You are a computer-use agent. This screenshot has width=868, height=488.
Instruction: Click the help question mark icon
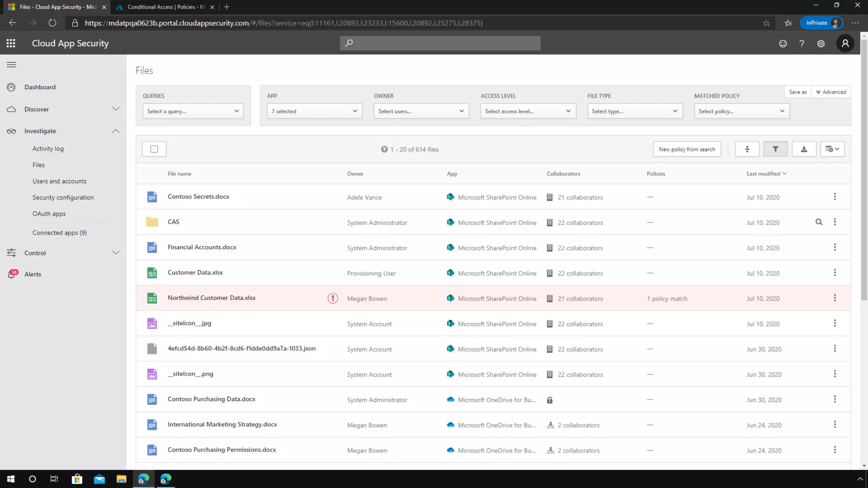point(801,44)
